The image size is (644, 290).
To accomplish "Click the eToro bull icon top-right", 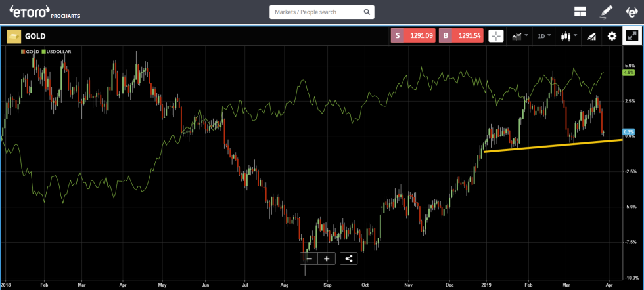I will pos(631,12).
